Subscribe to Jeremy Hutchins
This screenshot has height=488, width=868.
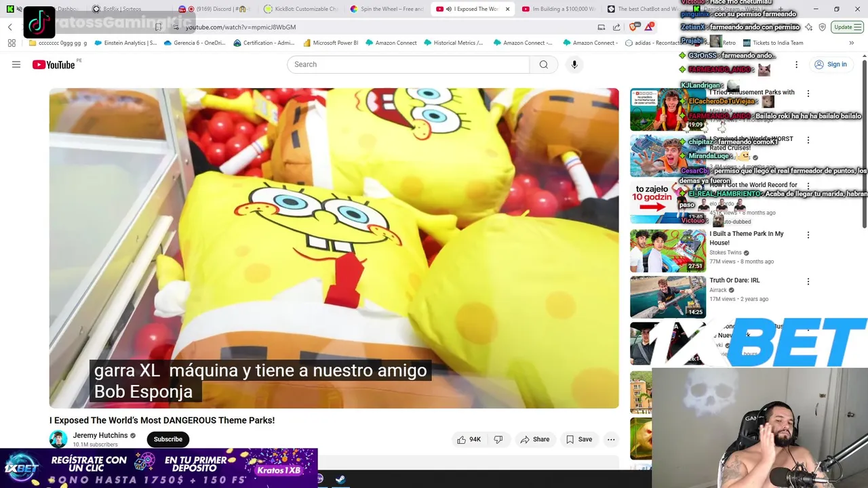tap(167, 439)
